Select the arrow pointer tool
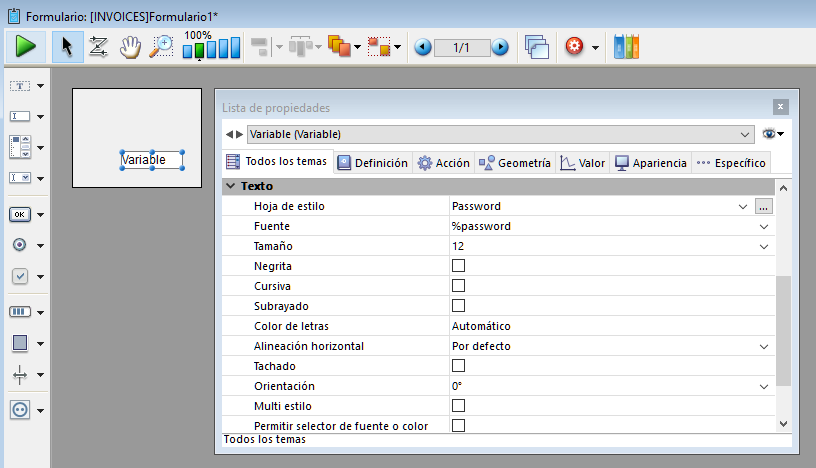The height and width of the screenshot is (468, 816). [x=67, y=47]
